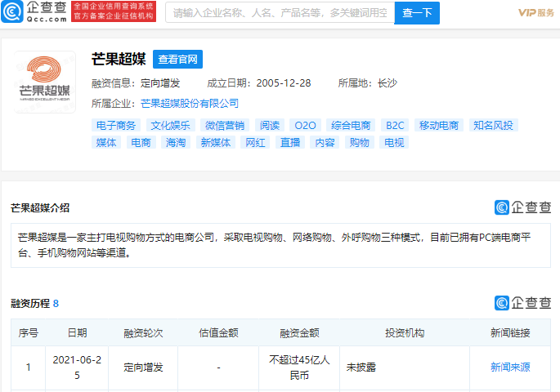Select the 海淘 tag
The width and height of the screenshot is (560, 392).
tap(176, 142)
